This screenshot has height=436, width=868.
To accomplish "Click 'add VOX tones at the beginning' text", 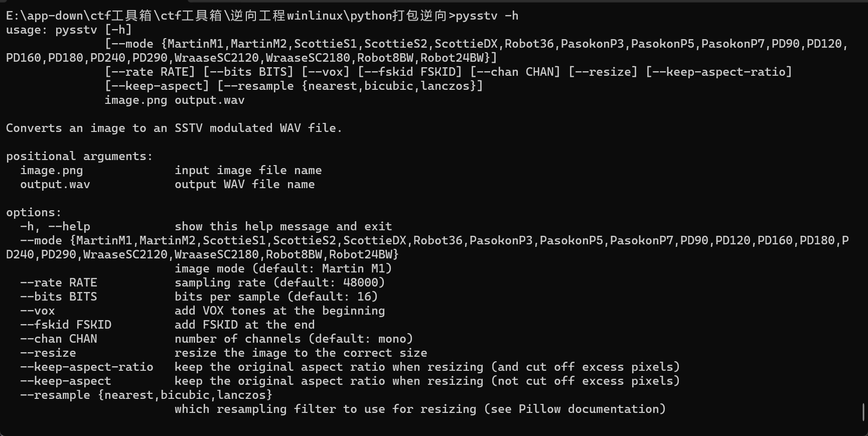I will point(279,311).
